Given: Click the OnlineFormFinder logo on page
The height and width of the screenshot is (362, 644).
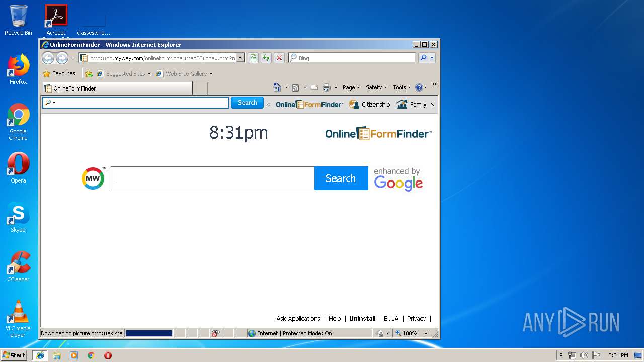Looking at the screenshot, I should 378,134.
